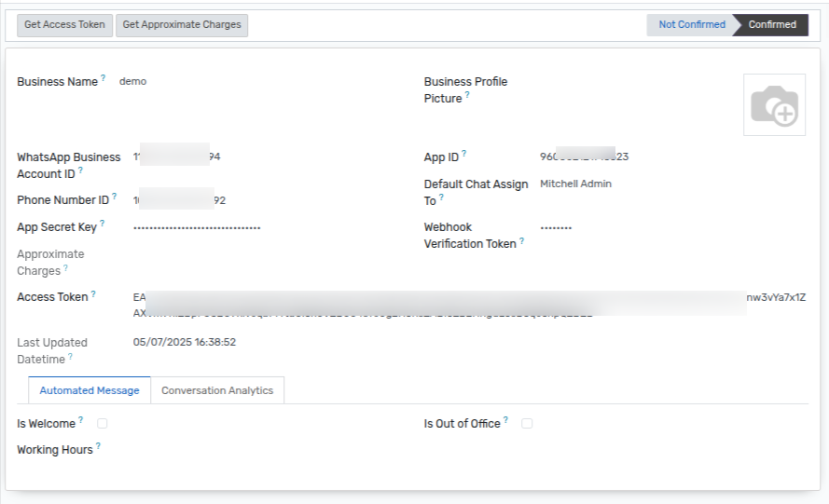Click the Access Token field value
This screenshot has width=829, height=504.
click(x=469, y=305)
